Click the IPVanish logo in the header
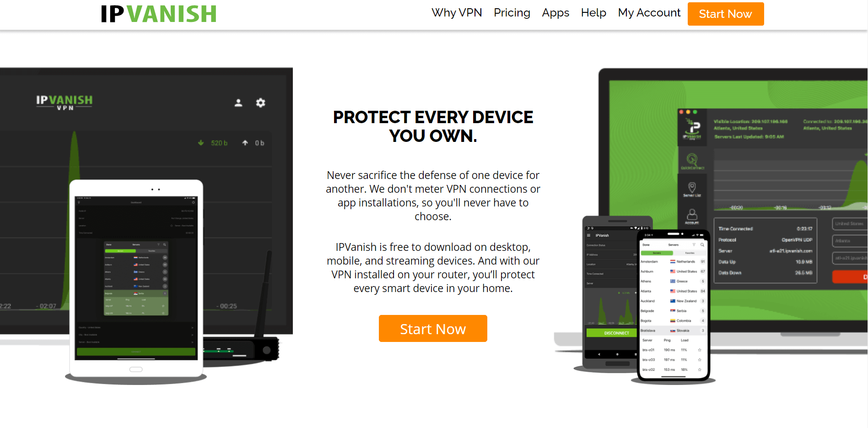Screen dimensions: 868x428 (x=159, y=14)
